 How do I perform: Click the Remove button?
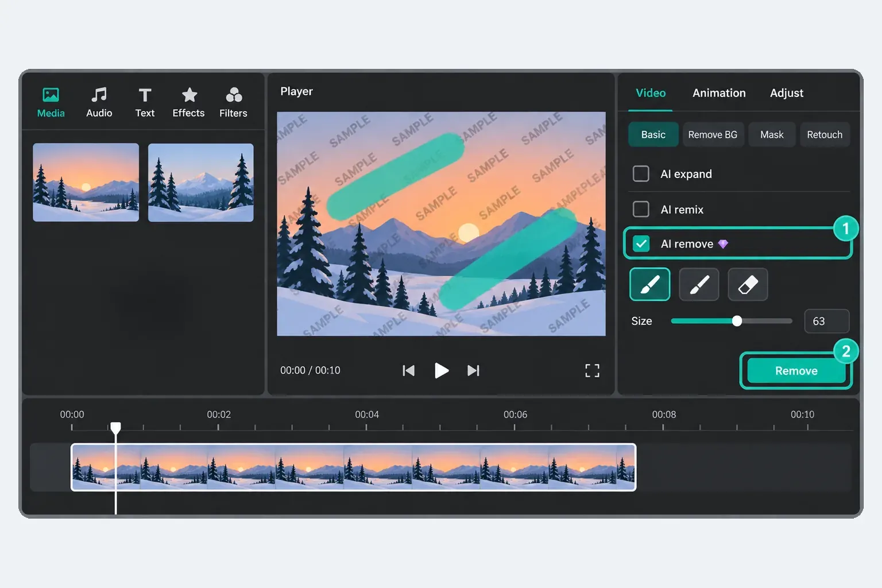pos(796,371)
